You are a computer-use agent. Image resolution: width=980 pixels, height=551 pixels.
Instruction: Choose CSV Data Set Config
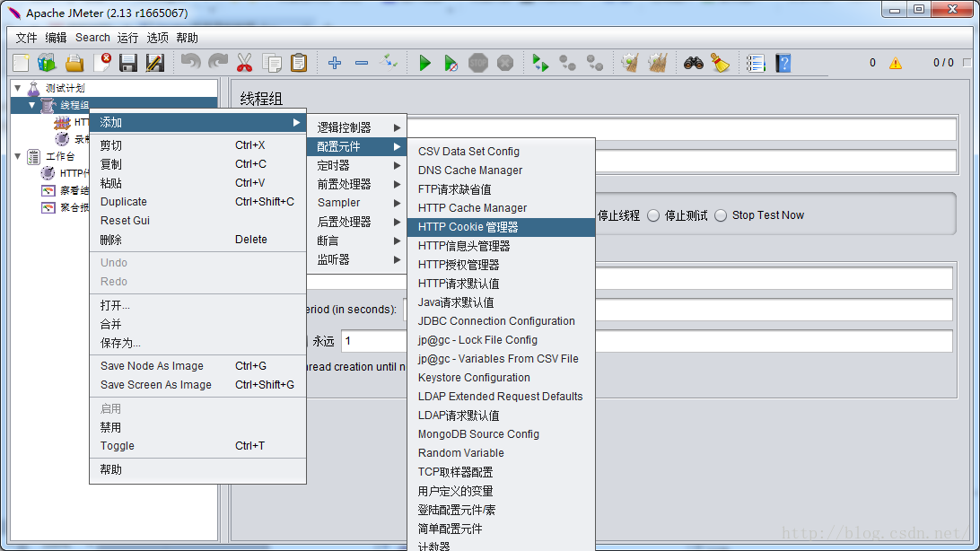click(502, 151)
